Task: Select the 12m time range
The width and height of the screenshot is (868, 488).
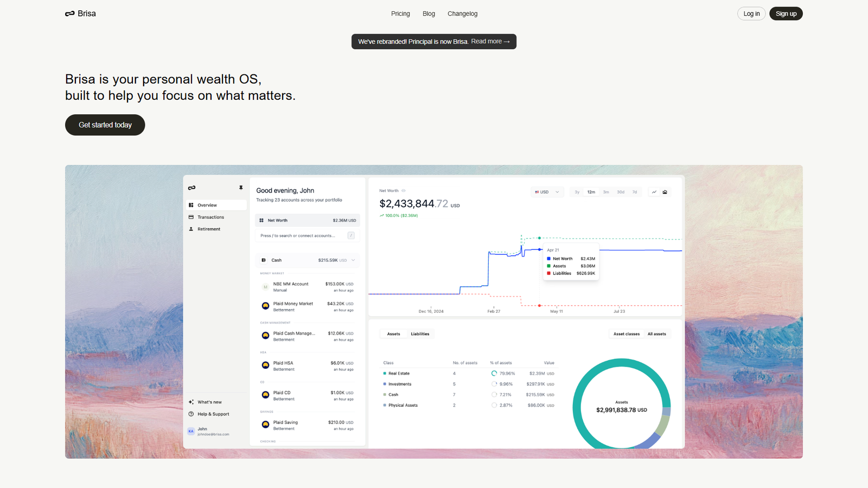Action: 591,192
